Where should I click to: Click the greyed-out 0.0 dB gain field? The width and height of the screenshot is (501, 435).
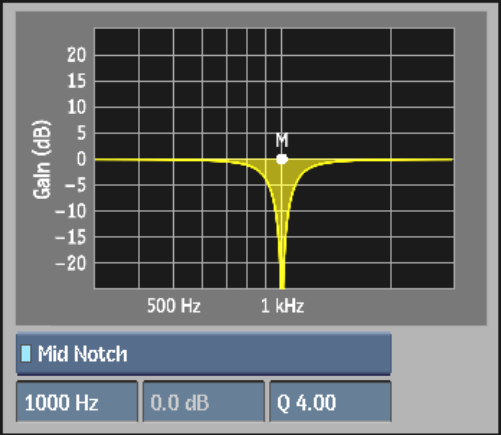pos(204,402)
